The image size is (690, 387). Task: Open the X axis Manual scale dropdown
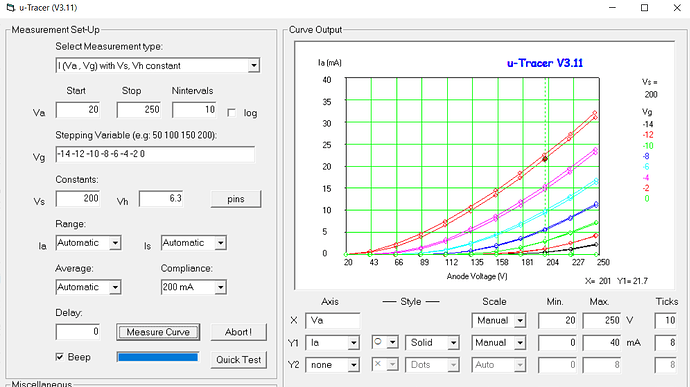tap(520, 321)
